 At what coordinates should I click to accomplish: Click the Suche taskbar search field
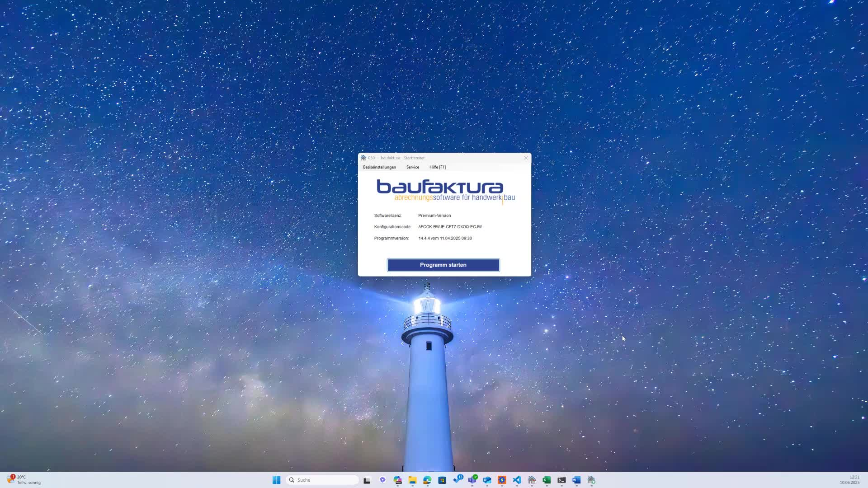click(x=322, y=480)
